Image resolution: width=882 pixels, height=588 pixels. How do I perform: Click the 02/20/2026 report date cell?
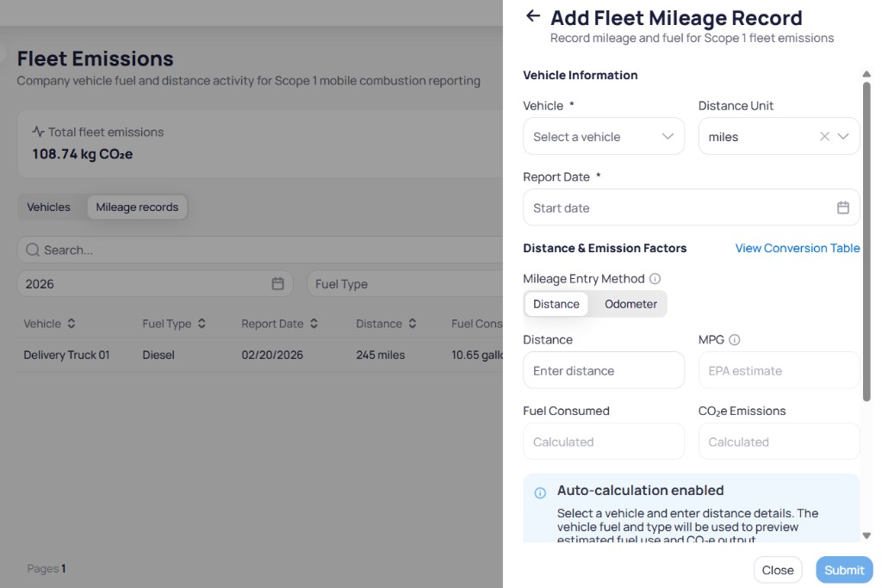(x=272, y=355)
